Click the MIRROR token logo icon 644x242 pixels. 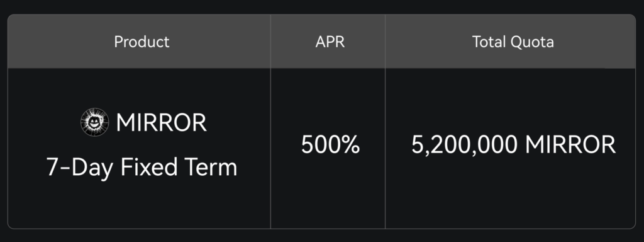(x=95, y=122)
